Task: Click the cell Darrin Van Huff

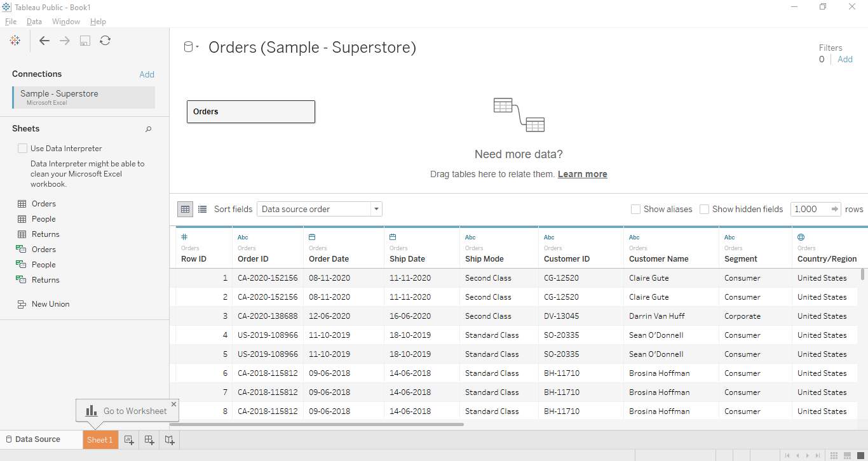Action: click(x=670, y=316)
